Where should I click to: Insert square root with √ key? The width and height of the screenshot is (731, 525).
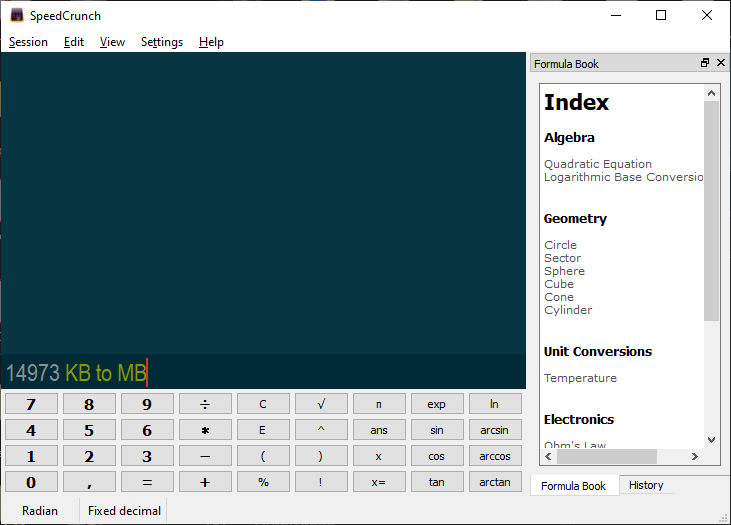pos(321,404)
